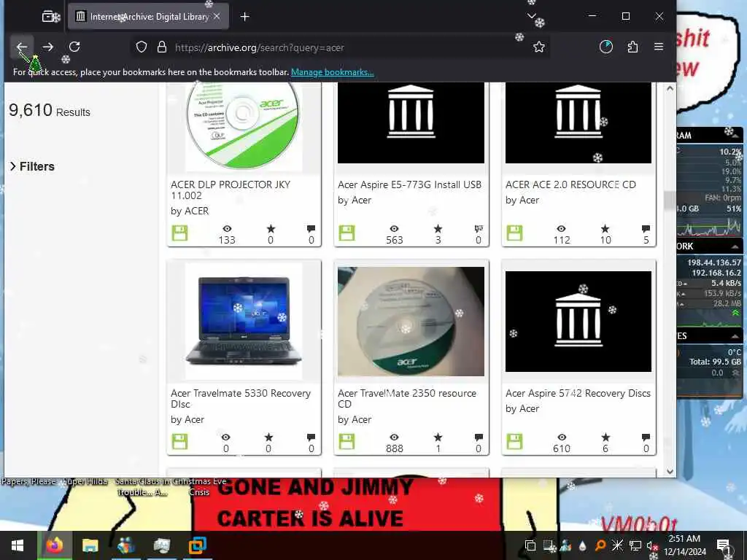Close the Internet Archive tab
Image resolution: width=747 pixels, height=560 pixels.
coord(217,16)
